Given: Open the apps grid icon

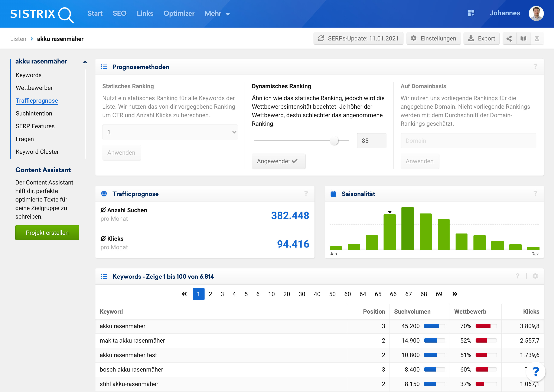Looking at the screenshot, I should [x=471, y=13].
